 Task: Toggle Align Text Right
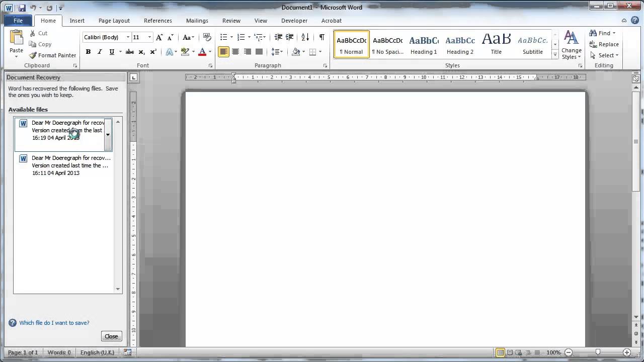[247, 52]
